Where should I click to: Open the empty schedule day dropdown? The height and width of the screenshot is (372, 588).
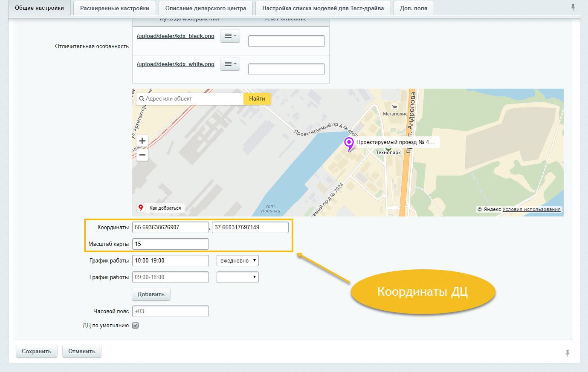[x=238, y=277]
